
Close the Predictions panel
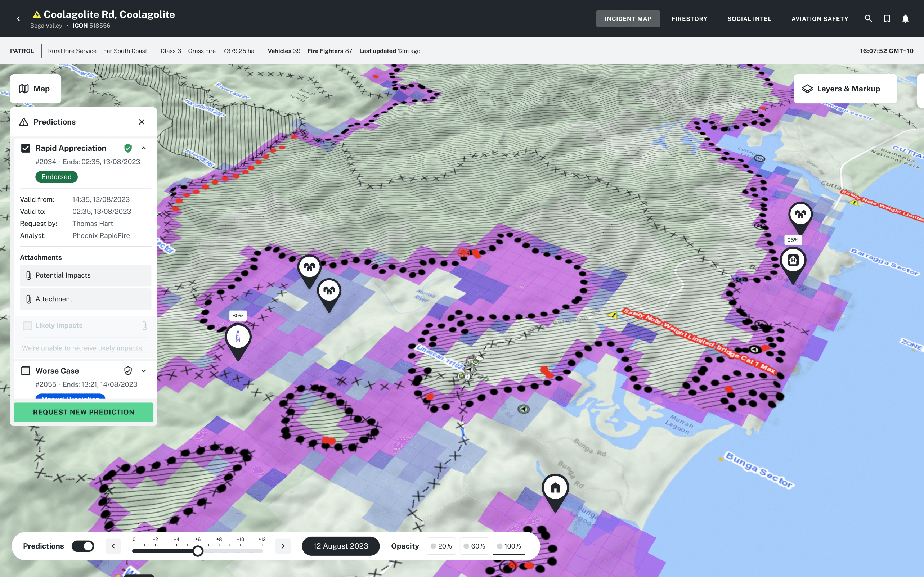pos(142,122)
